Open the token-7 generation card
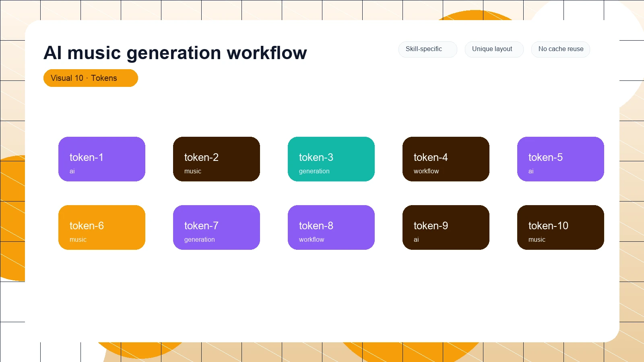Screen dimensions: 644x362 (217, 227)
